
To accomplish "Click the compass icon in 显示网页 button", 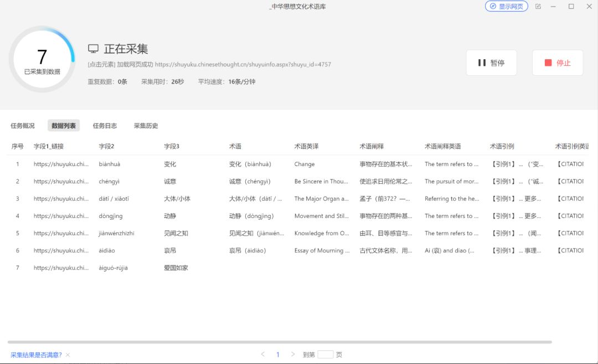I will [x=493, y=7].
